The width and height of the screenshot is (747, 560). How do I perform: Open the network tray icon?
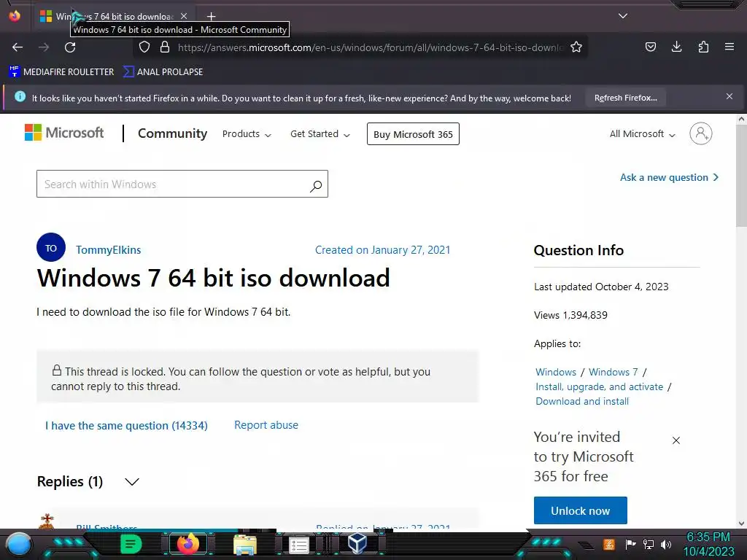(x=649, y=544)
